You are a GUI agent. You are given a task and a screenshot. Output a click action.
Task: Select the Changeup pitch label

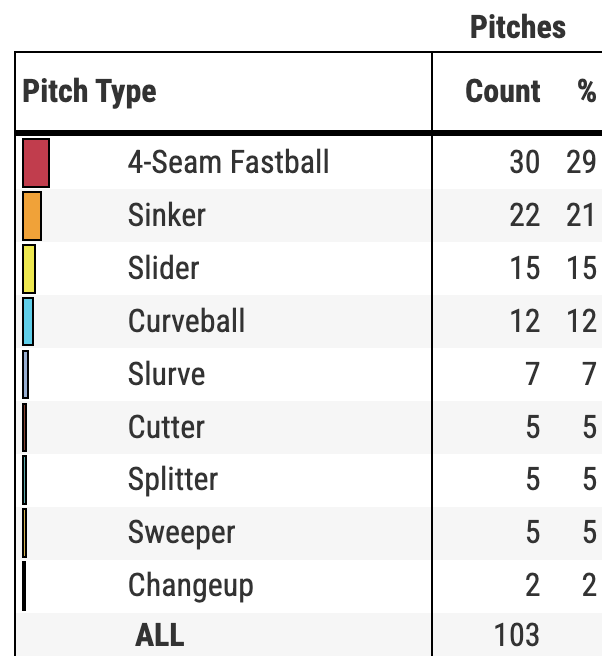click(x=190, y=585)
